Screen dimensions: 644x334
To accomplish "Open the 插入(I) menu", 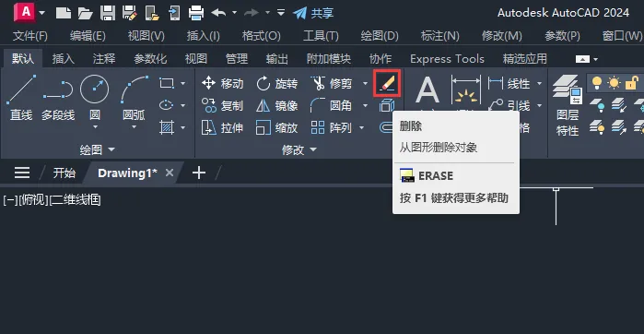I will 204,36.
